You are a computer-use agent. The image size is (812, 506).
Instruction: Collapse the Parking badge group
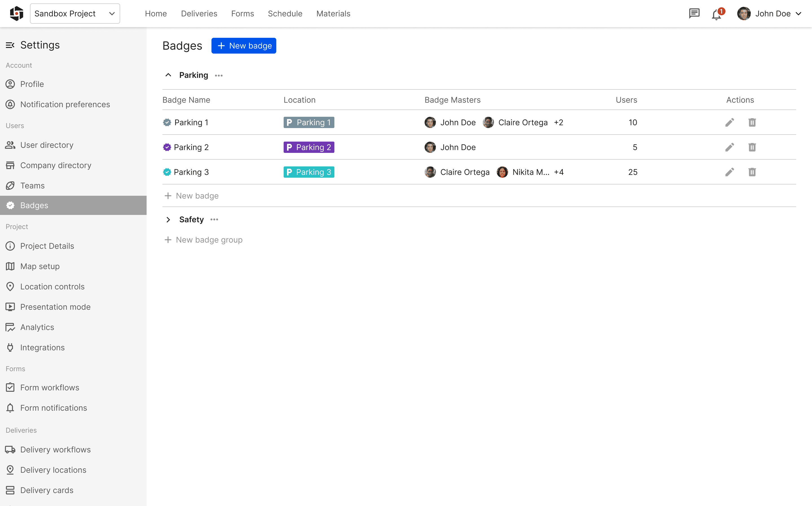click(168, 75)
